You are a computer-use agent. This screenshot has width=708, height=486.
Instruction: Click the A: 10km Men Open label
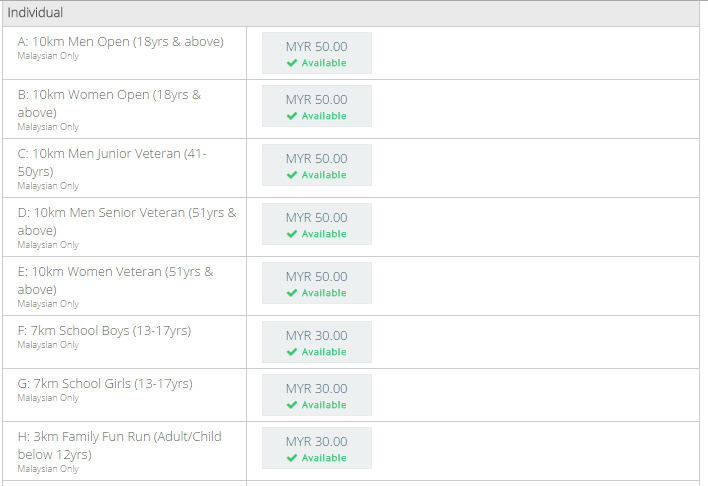click(x=120, y=42)
